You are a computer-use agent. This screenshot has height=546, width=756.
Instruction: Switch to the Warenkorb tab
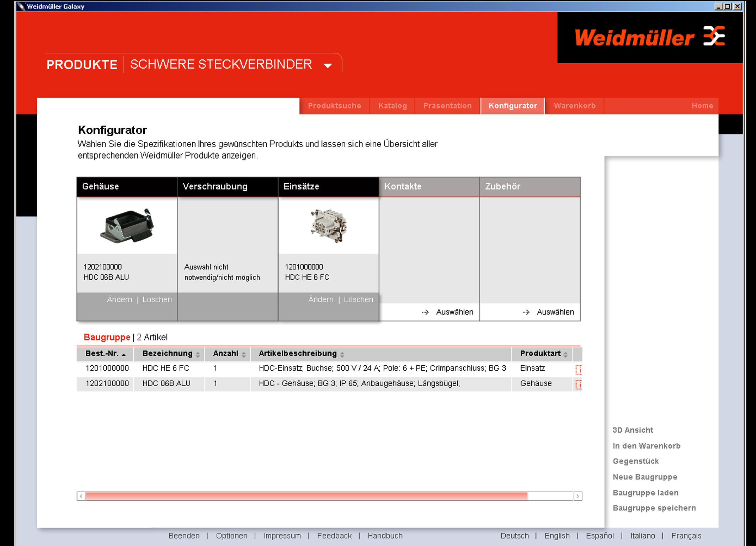pos(574,106)
